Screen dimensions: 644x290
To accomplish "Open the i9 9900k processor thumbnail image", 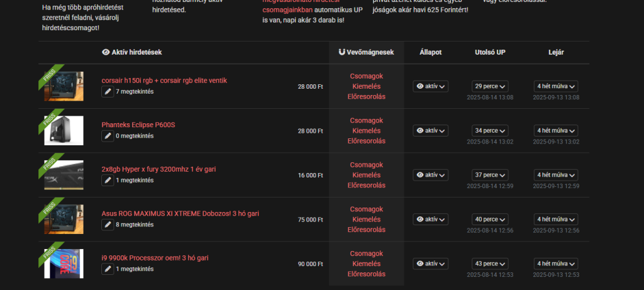I will click(x=64, y=263).
